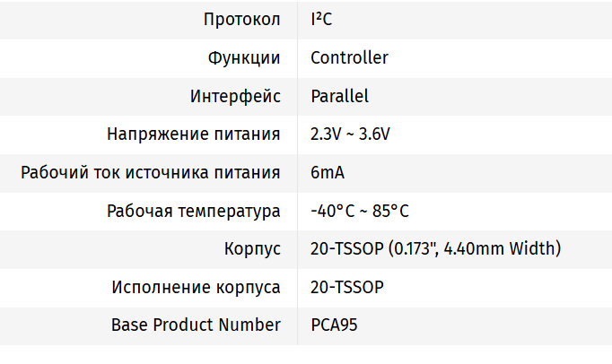Viewport: 612px width, 364px height.
Task: Click the Рабочая температура label
Action: pyautogui.click(x=193, y=211)
